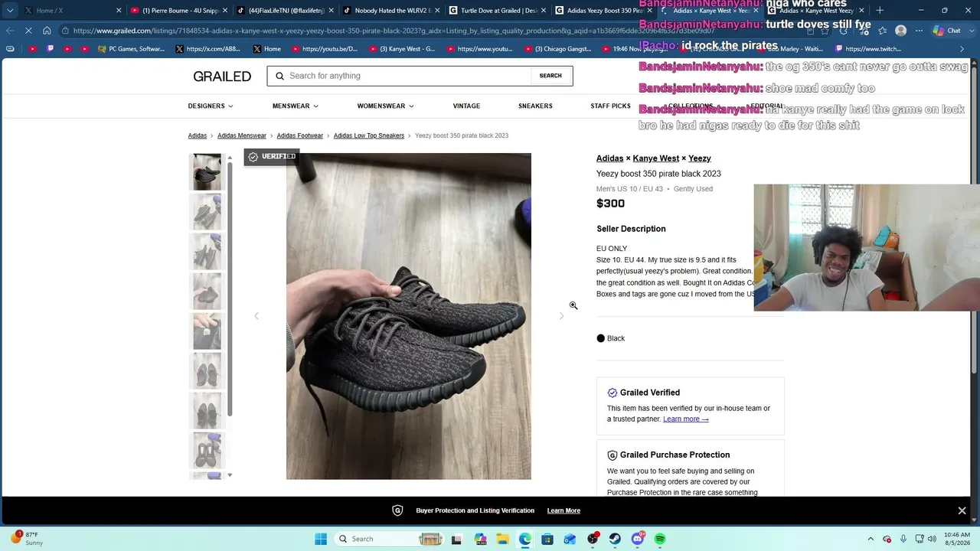Open the tab search dropdown in Edge
This screenshot has height=551, width=980.
pyautogui.click(x=10, y=11)
